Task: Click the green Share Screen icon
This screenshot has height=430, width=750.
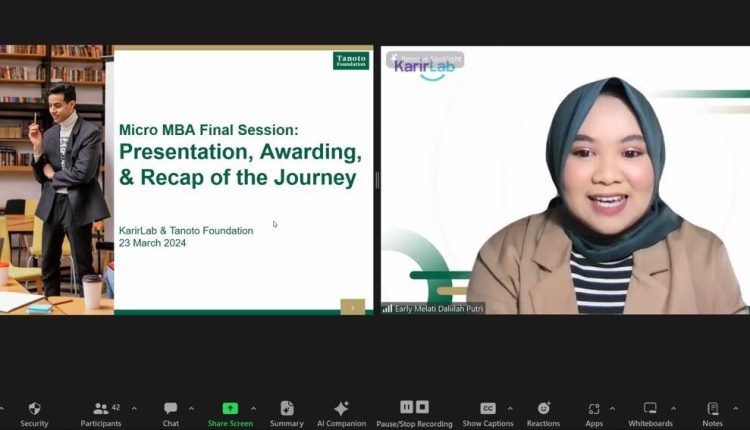Action: coord(230,409)
